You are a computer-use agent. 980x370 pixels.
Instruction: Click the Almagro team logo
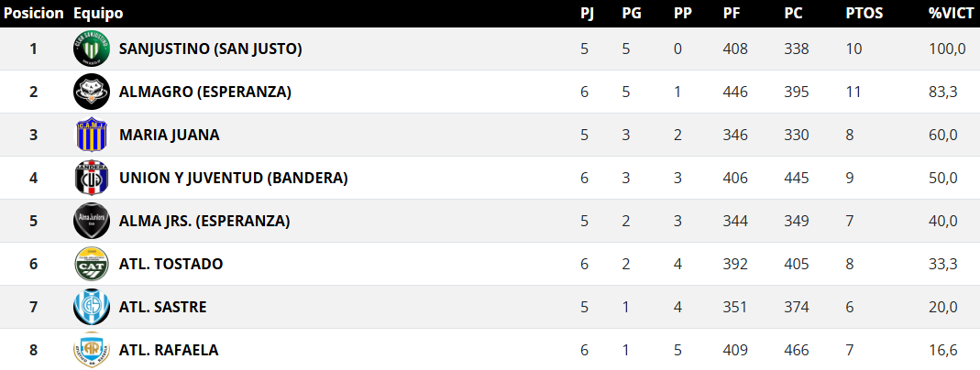click(x=92, y=92)
